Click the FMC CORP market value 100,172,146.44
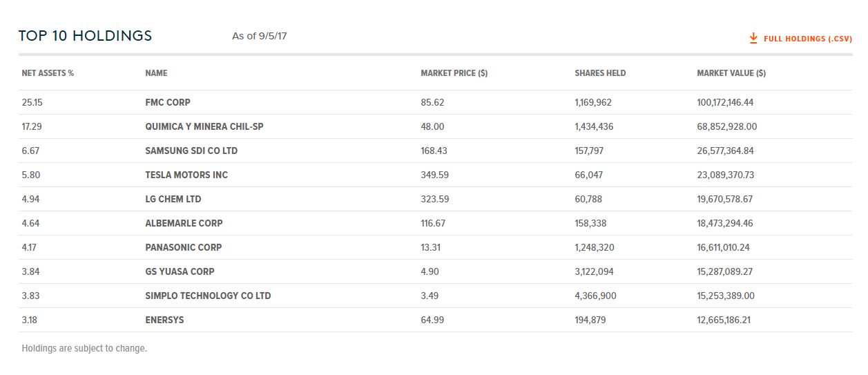The image size is (868, 375). [735, 102]
